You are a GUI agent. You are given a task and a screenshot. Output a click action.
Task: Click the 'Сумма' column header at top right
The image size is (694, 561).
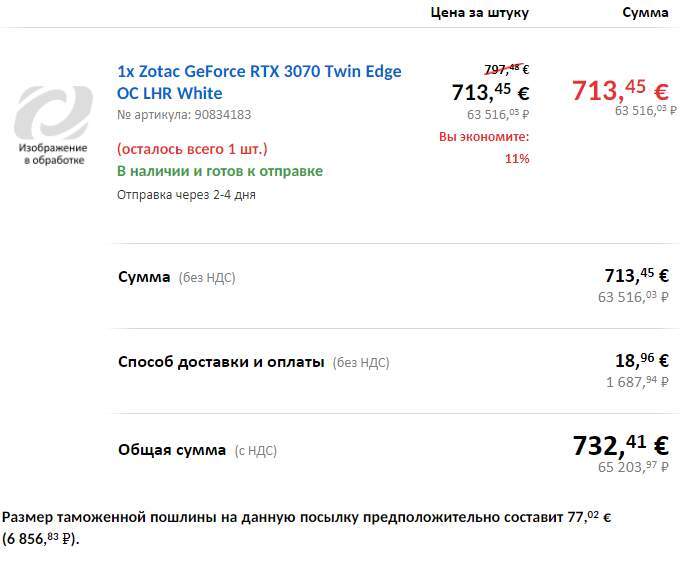645,13
